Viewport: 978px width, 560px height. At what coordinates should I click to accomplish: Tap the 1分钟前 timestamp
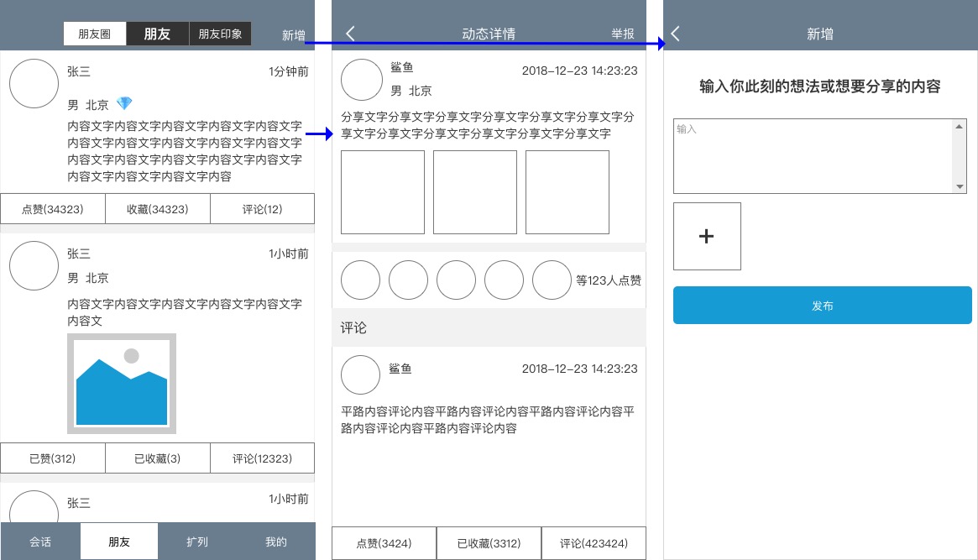pos(289,71)
